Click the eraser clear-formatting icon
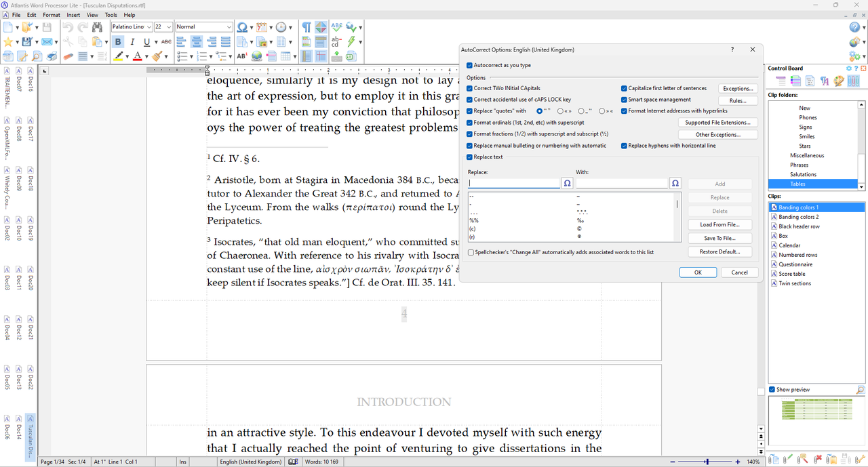Image resolution: width=868 pixels, height=467 pixels. coord(68,56)
